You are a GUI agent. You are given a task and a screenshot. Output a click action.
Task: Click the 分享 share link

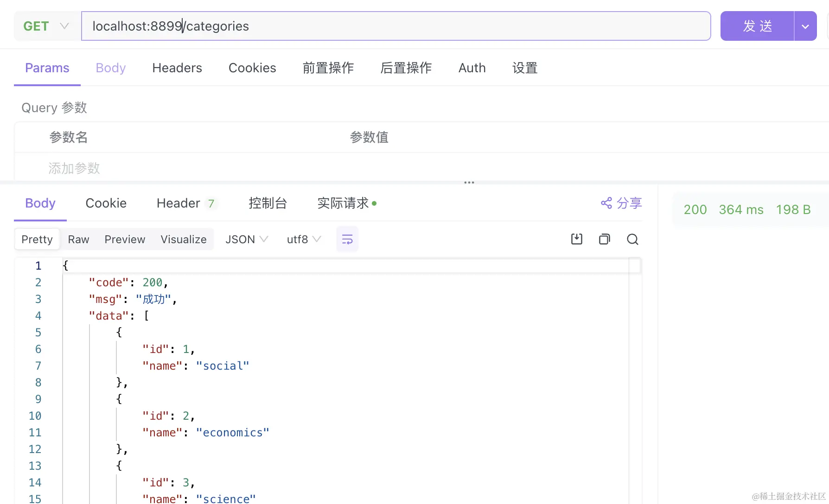pos(621,203)
